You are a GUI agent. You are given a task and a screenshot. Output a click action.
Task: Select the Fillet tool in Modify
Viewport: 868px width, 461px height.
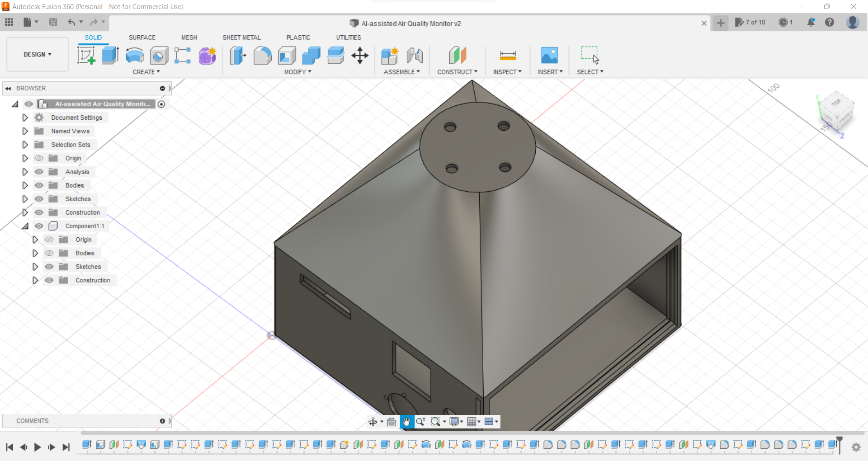pyautogui.click(x=263, y=55)
